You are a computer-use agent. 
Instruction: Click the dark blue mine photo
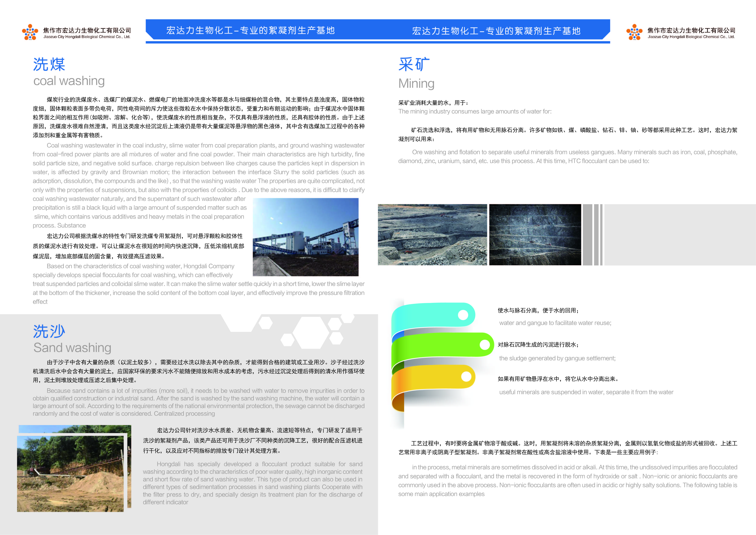click(535, 234)
